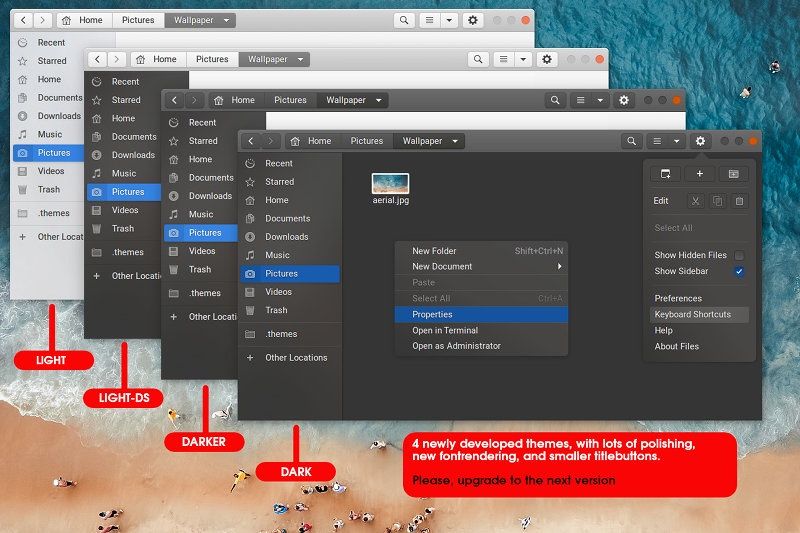Click the search icon in Dark window
The height and width of the screenshot is (533, 800).
coord(631,141)
